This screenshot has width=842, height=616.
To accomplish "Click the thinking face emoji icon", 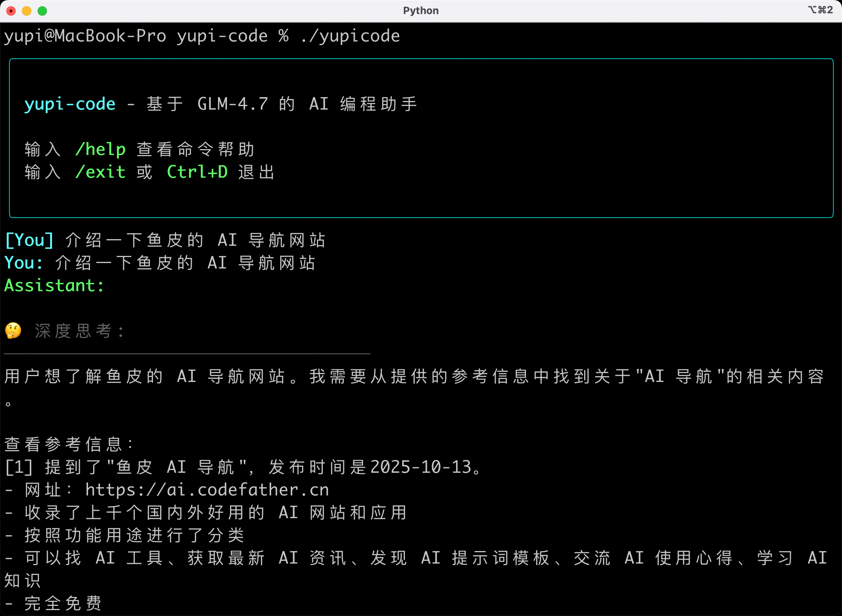I will (13, 331).
